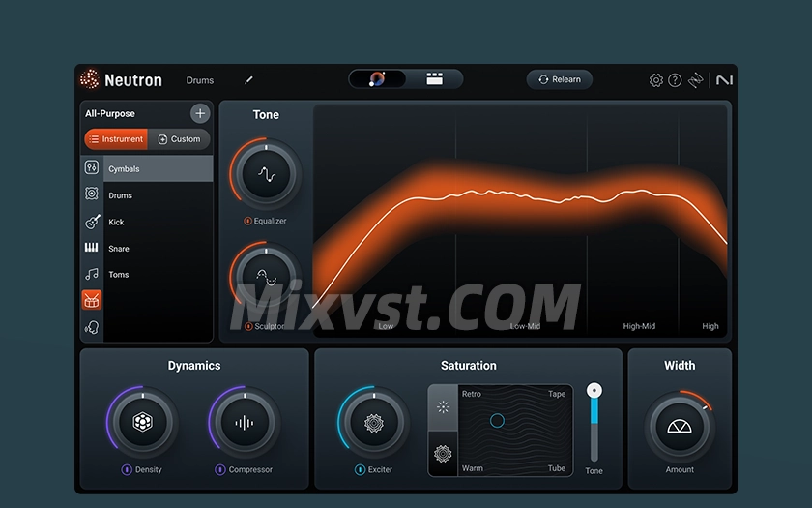The height and width of the screenshot is (508, 812).
Task: Click the Compressor knob
Action: (245, 423)
